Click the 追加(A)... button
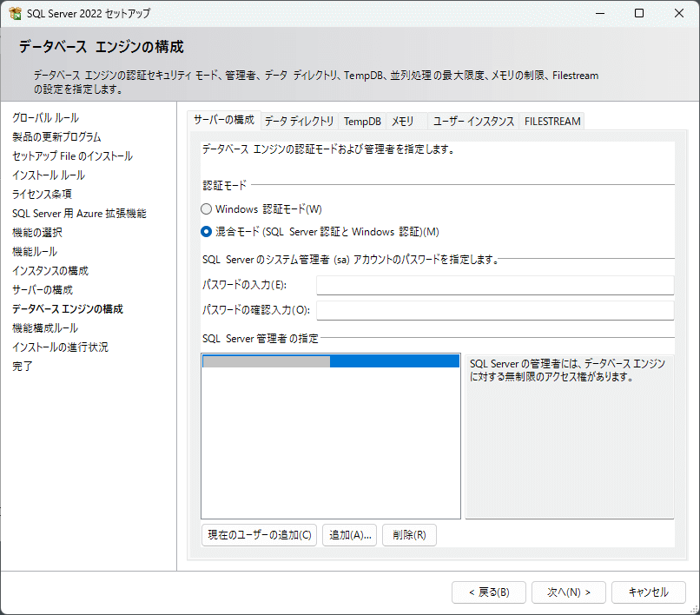This screenshot has width=700, height=615. click(350, 535)
